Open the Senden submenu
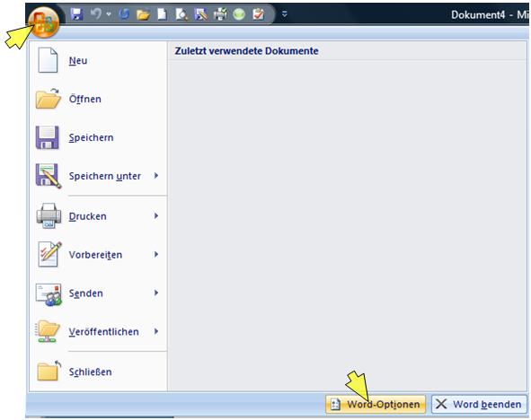 click(x=98, y=293)
